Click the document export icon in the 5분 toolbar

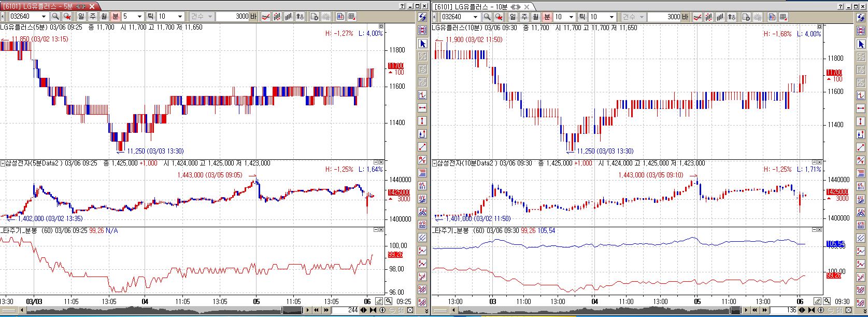click(315, 17)
